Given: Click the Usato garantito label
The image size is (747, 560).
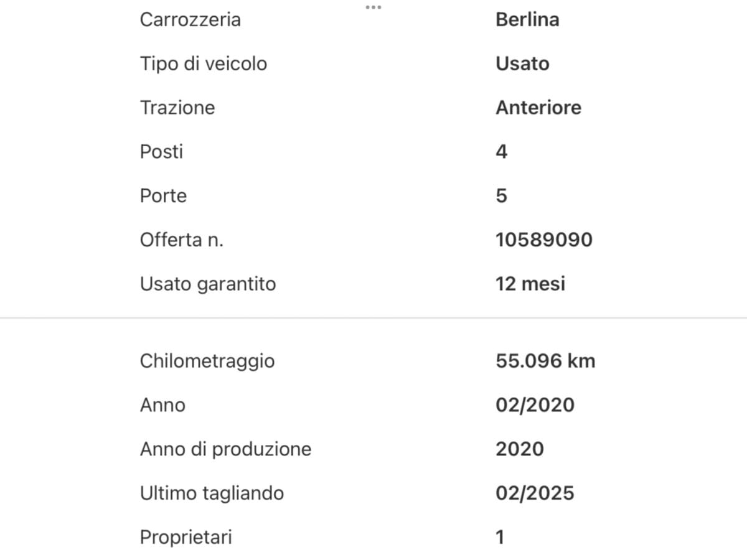Looking at the screenshot, I should pos(208,284).
